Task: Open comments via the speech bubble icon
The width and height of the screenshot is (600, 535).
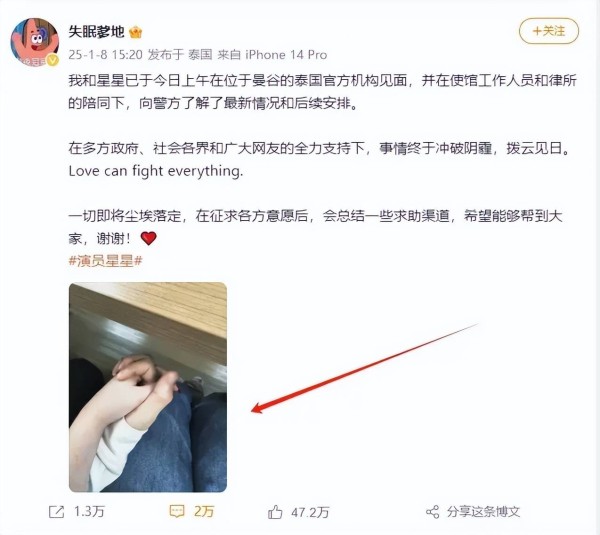Action: click(177, 511)
